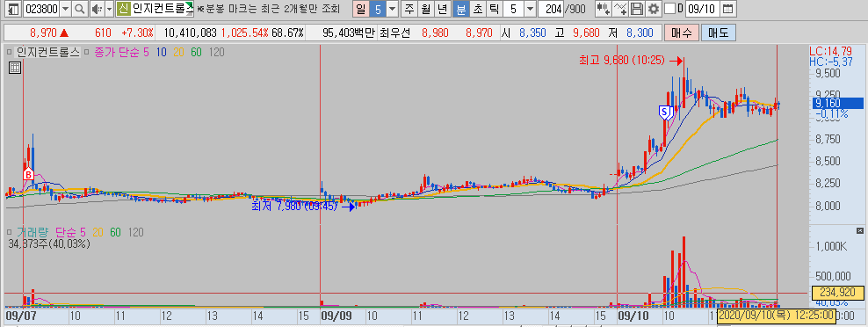Open dropdown next to blue 5 period
Viewport: 868px width, 327px height.
(393, 9)
